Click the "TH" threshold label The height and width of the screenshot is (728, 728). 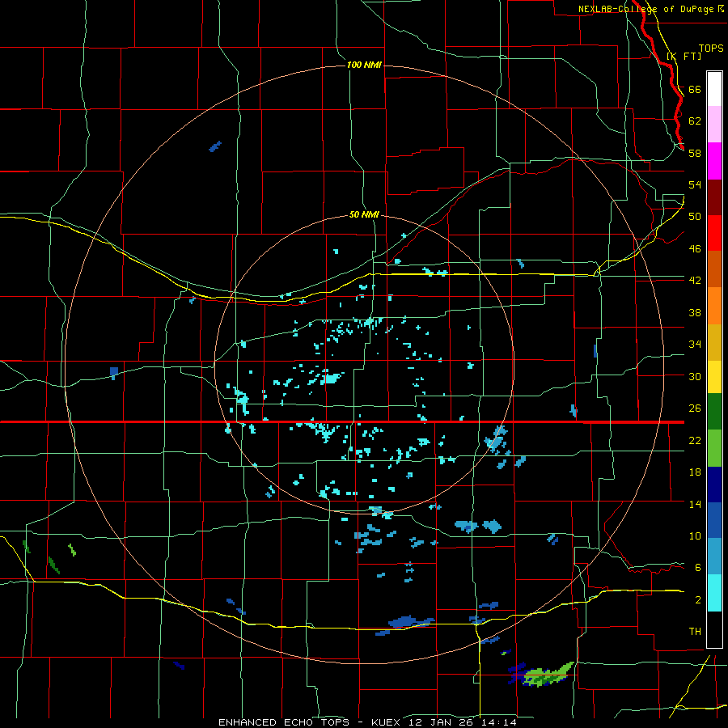pyautogui.click(x=695, y=632)
